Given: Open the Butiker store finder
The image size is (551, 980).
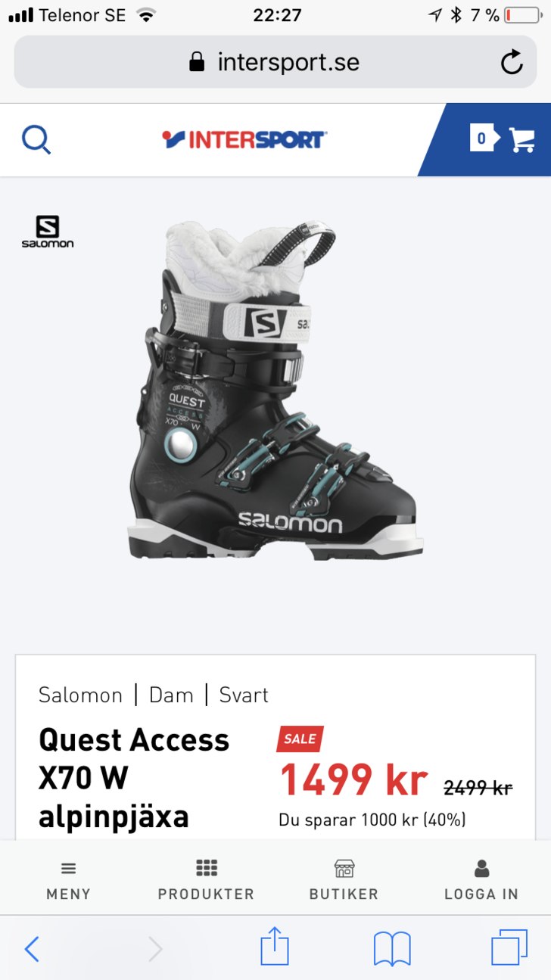Looking at the screenshot, I should [x=344, y=880].
